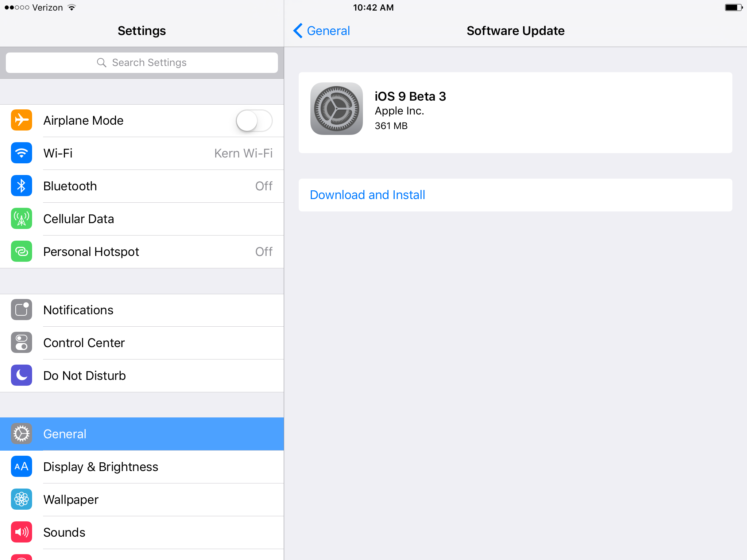Tap the Wallpaper flower icon

[22, 499]
